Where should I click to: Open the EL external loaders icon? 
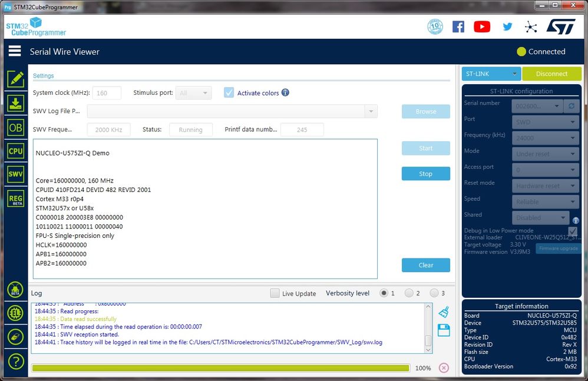click(x=15, y=313)
